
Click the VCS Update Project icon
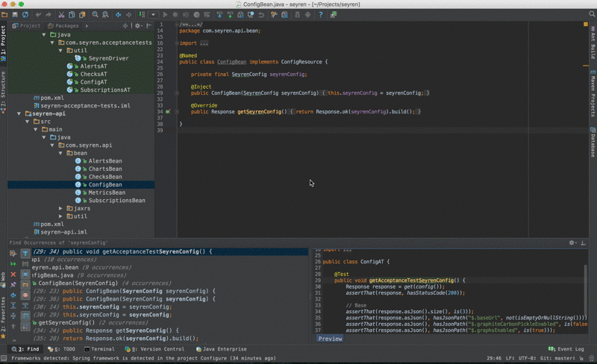[x=219, y=15]
